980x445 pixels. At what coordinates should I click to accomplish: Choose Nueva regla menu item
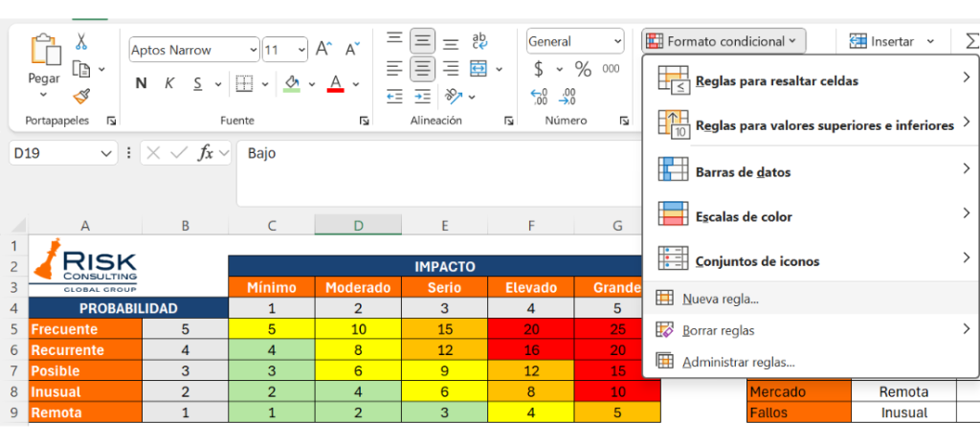[811, 299]
